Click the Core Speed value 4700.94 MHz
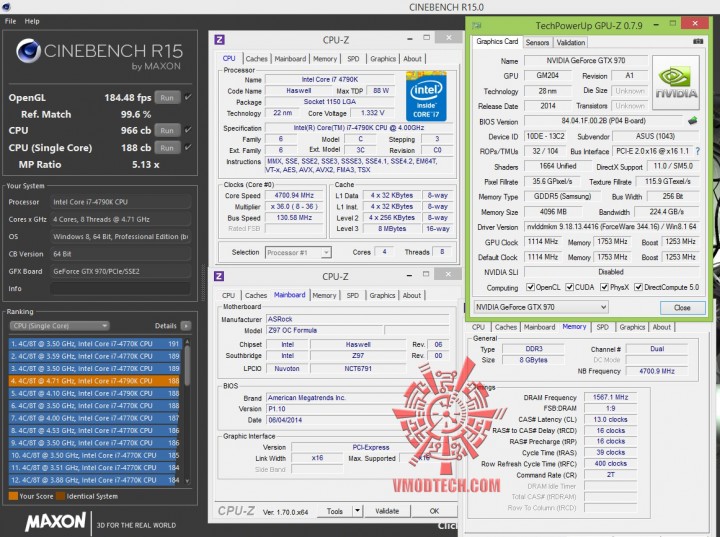720x537 pixels. coord(294,195)
